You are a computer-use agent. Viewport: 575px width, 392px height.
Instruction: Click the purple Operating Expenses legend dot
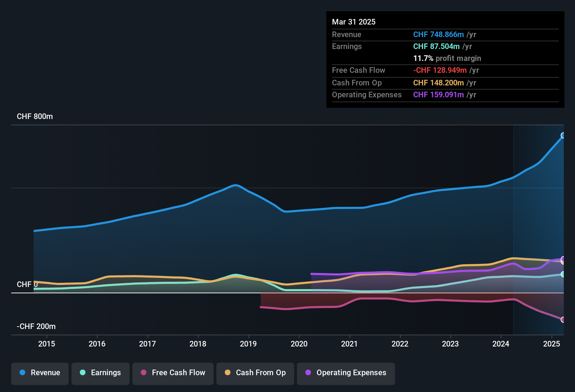click(308, 373)
